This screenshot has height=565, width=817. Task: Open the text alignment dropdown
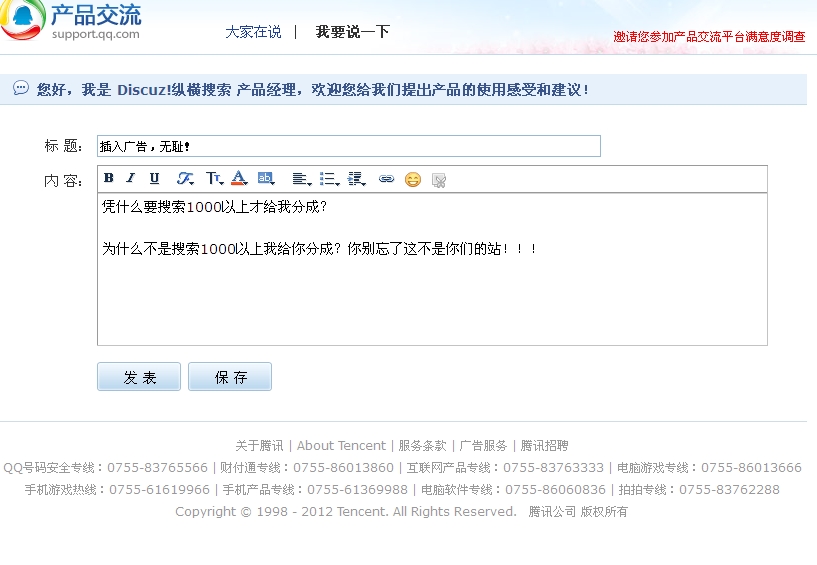(302, 179)
